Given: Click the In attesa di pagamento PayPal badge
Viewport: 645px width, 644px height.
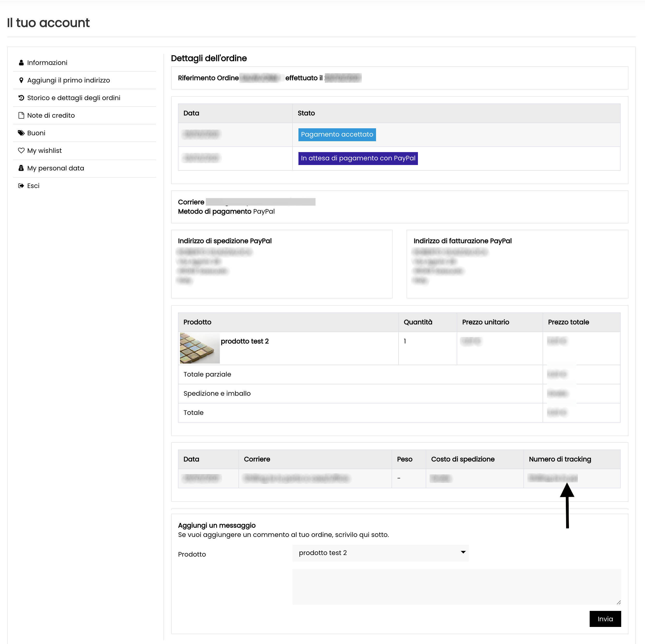Looking at the screenshot, I should coord(358,158).
